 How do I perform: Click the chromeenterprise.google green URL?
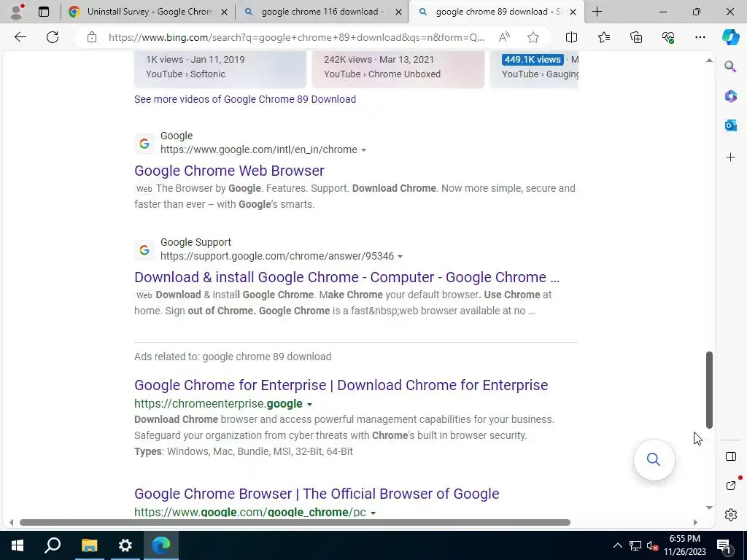(218, 404)
